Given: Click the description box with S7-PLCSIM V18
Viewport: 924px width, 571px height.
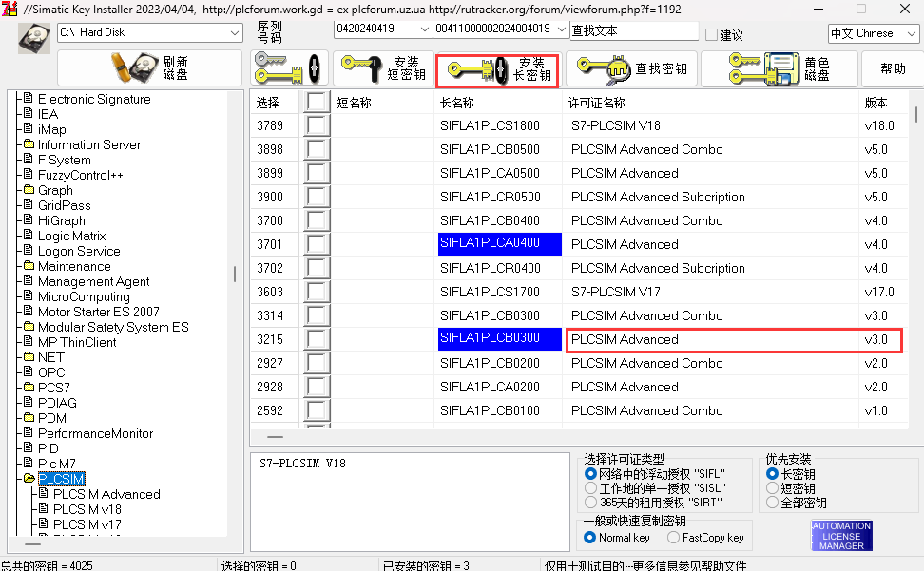Looking at the screenshot, I should 410,502.
